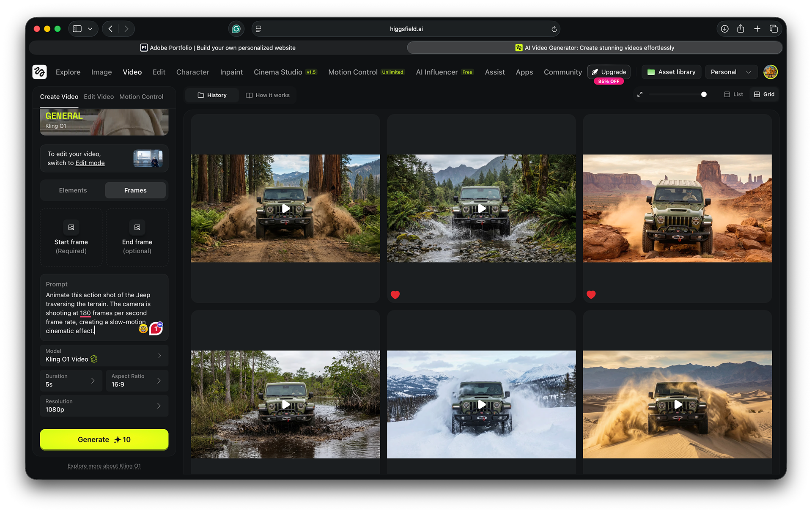The image size is (812, 513).
Task: Open the Safari downloads icon
Action: [x=724, y=29]
